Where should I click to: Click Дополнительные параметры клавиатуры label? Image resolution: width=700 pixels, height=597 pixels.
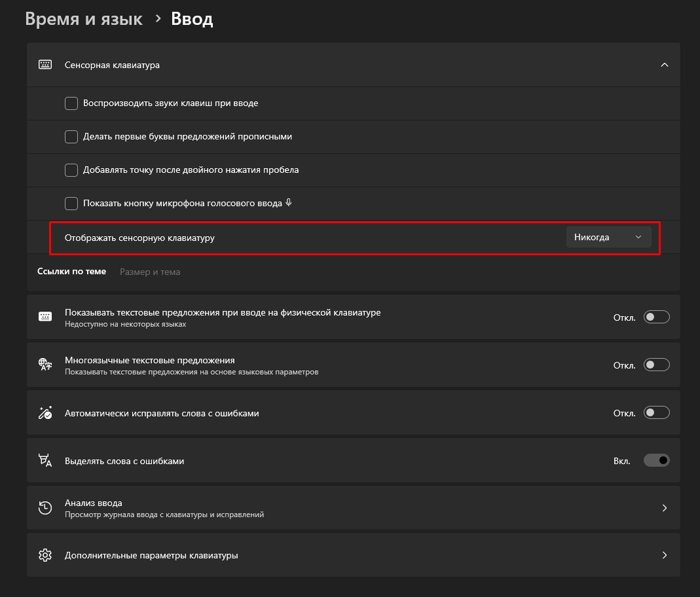click(151, 556)
